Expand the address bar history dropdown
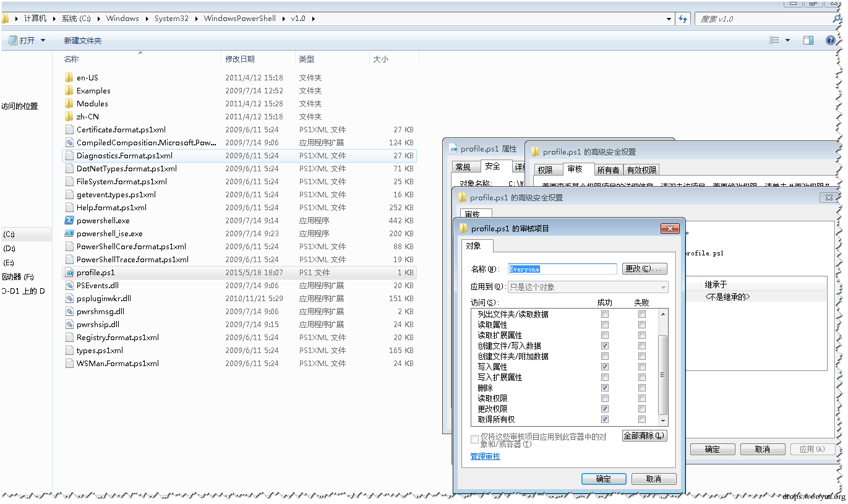The width and height of the screenshot is (848, 504). pos(669,19)
